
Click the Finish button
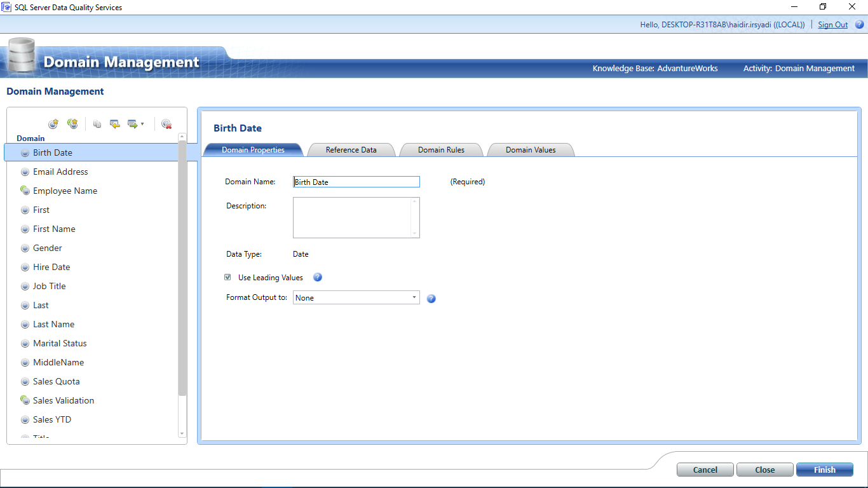pyautogui.click(x=824, y=470)
